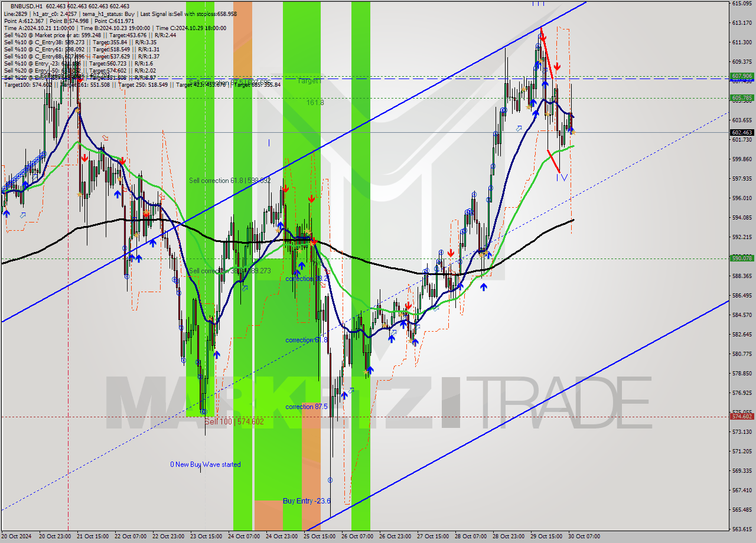The height and width of the screenshot is (543, 756).
Task: Click the green 607.906 price tag
Action: click(742, 76)
